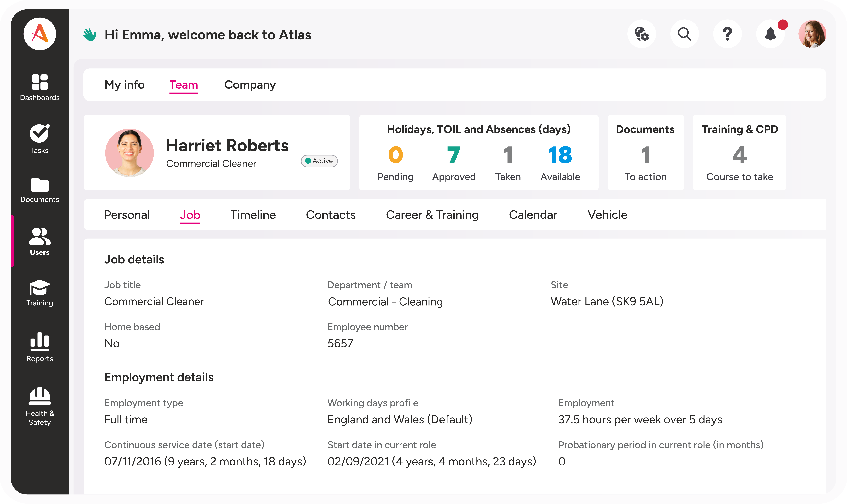Open help with the question mark icon
This screenshot has height=504, width=847.
point(727,34)
